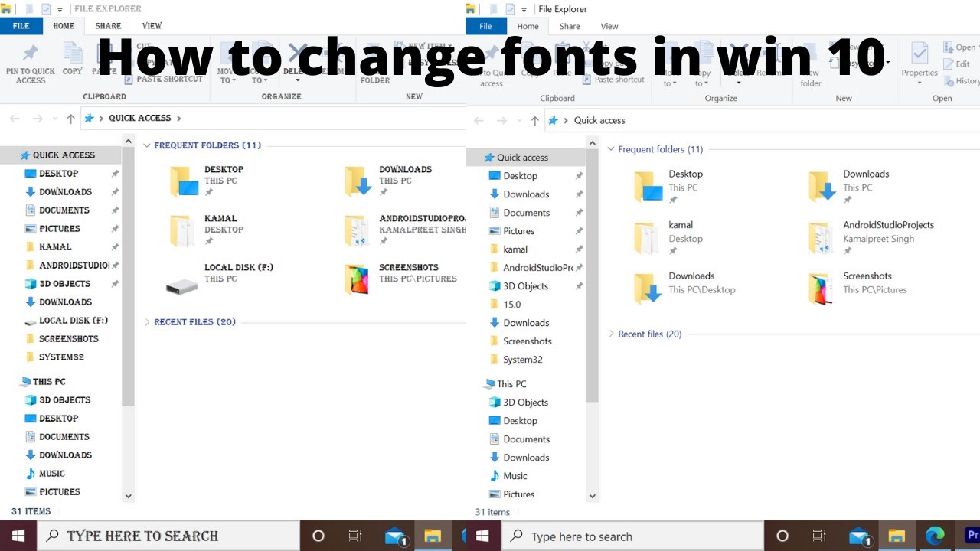The width and height of the screenshot is (980, 551).
Task: Click scroll-down arrow of left navigation pane
Action: (128, 496)
